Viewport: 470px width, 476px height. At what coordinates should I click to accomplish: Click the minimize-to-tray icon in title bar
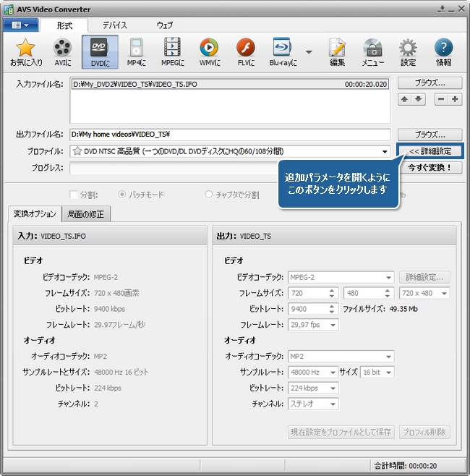[442, 9]
